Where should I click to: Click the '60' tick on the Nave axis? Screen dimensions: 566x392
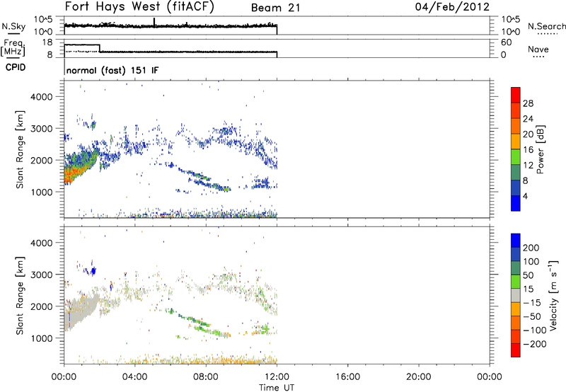pyautogui.click(x=506, y=42)
